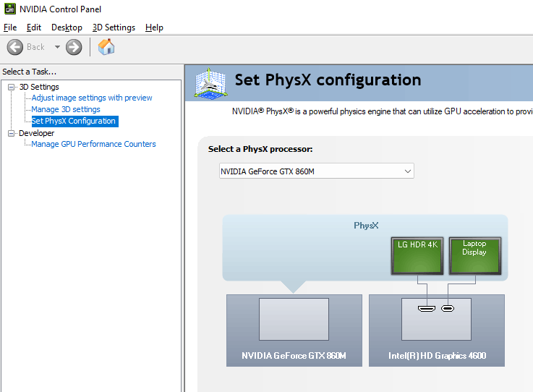Click the NVIDIA GeForce GTX 860M GPU box
Viewport: 533px width, 392px height.
(x=294, y=331)
